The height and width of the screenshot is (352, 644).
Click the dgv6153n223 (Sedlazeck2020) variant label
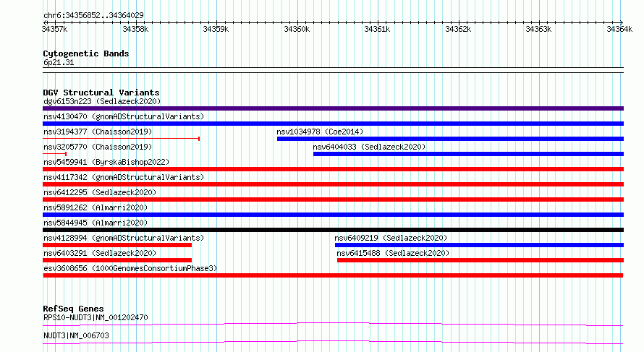pos(102,101)
